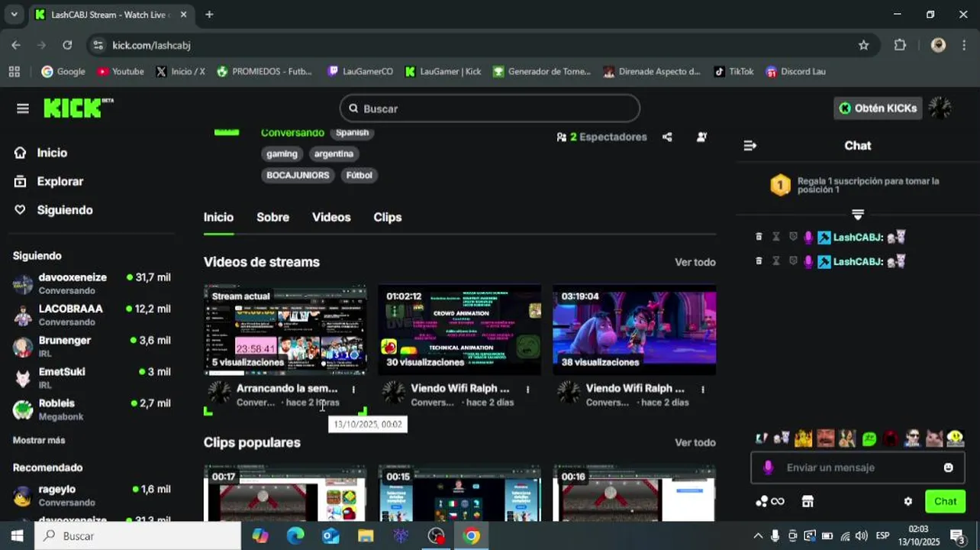This screenshot has height=550, width=980.
Task: Open LACOBRAAA channel in following list
Action: 92,315
